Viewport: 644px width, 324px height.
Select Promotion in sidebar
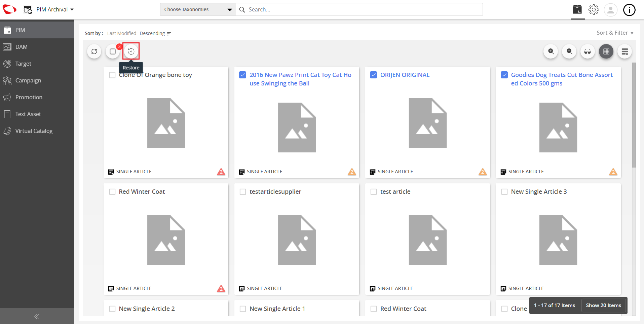point(37,97)
